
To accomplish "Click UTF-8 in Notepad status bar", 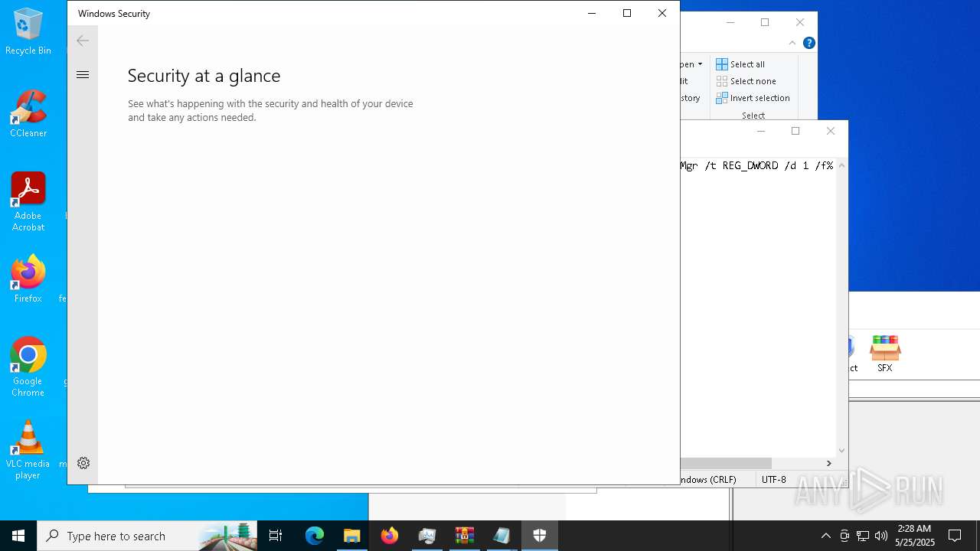I will [x=774, y=480].
